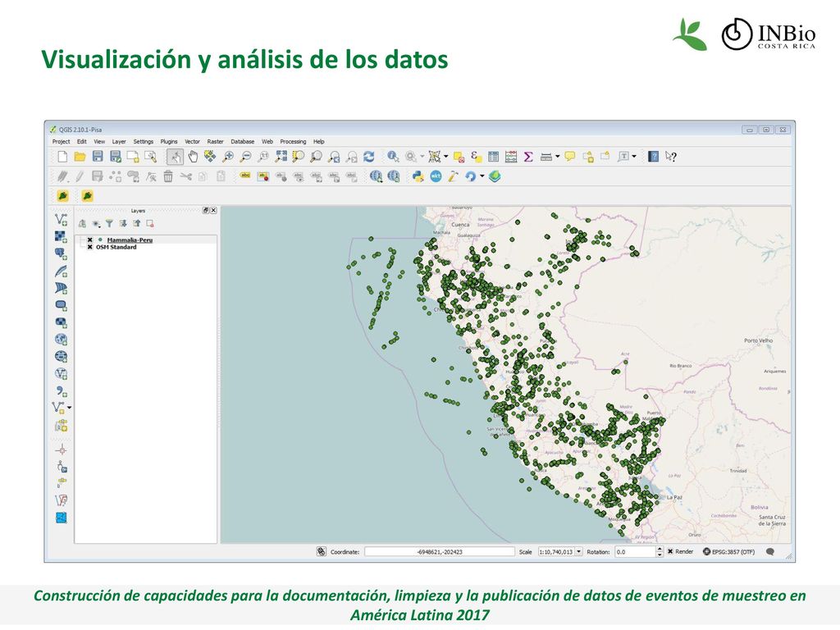
Task: Click the yellow Layer Labeling abc icon
Action: pos(244,176)
